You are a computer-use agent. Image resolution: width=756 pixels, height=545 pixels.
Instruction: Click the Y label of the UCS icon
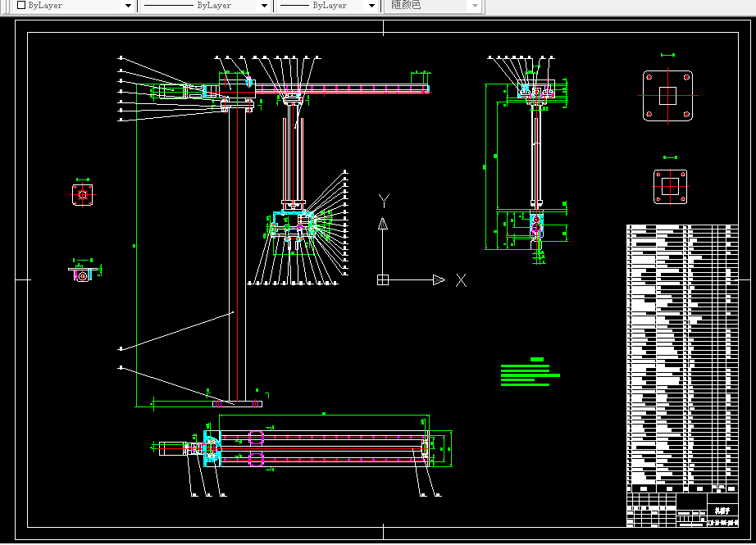point(384,201)
